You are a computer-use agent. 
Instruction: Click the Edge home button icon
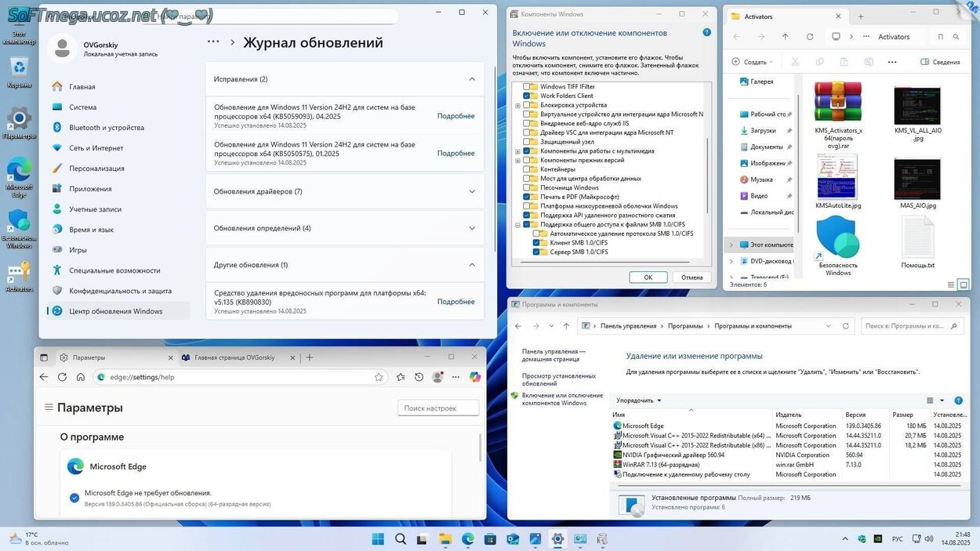pos(81,377)
